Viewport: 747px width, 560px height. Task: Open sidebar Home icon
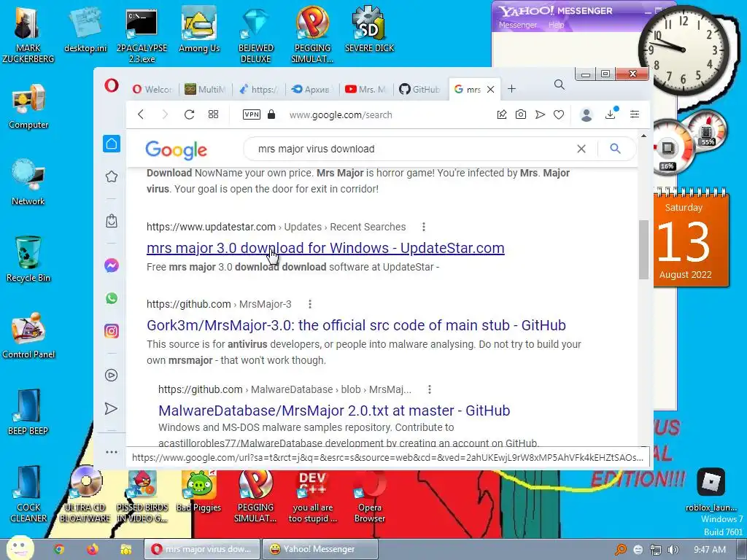click(112, 144)
